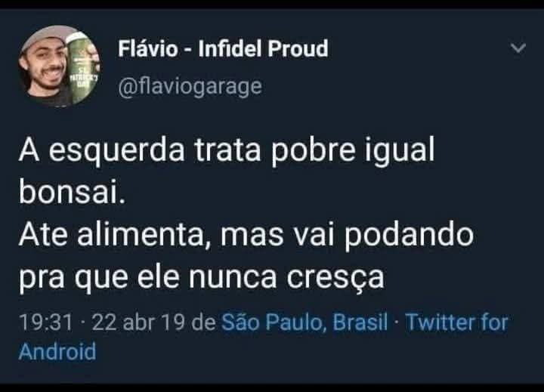Click the line A esquerda trata pobre igual
This screenshot has width=544, height=392.
(x=226, y=150)
